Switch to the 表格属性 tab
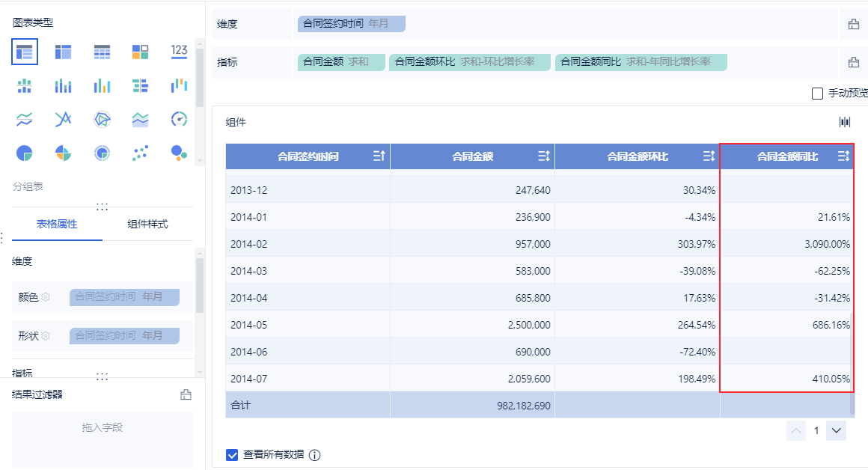The image size is (868, 470). click(x=57, y=224)
